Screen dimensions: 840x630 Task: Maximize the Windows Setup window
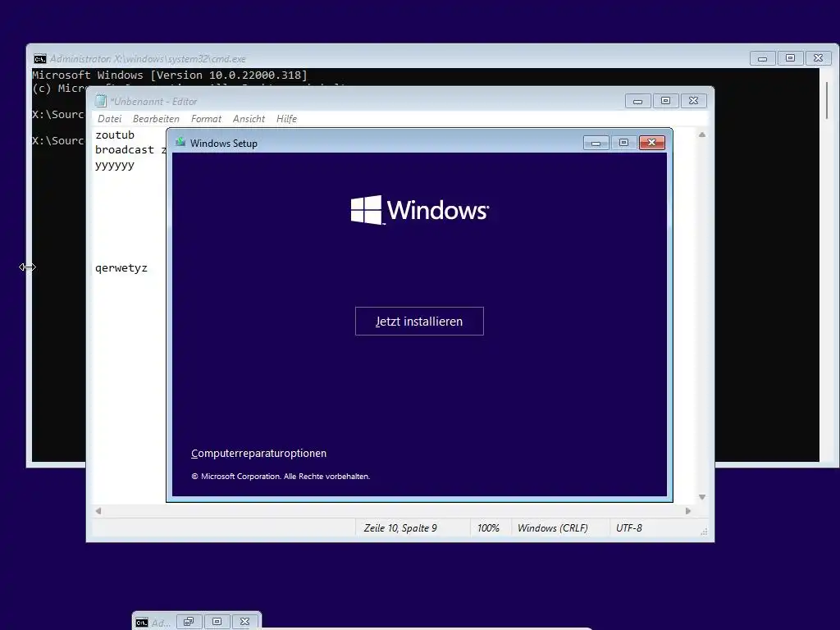coord(623,143)
